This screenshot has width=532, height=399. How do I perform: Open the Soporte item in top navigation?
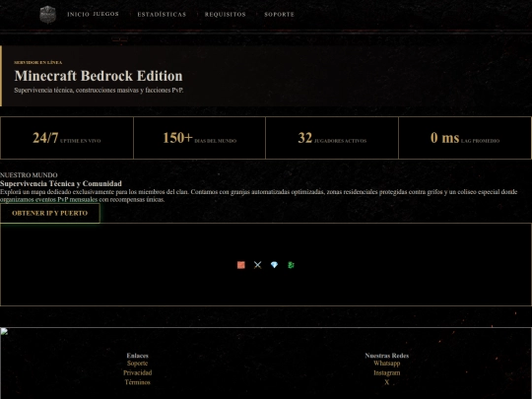pos(279,14)
